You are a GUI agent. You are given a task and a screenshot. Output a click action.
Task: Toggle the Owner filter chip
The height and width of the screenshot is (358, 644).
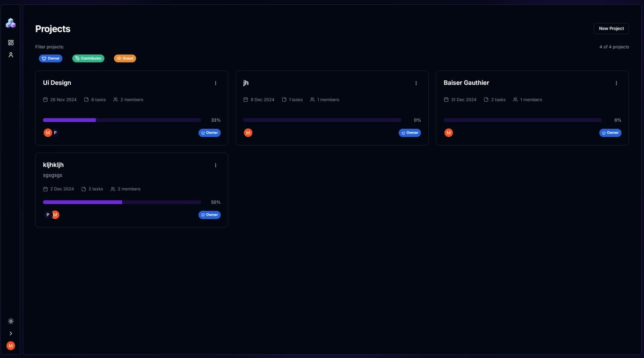pos(50,58)
